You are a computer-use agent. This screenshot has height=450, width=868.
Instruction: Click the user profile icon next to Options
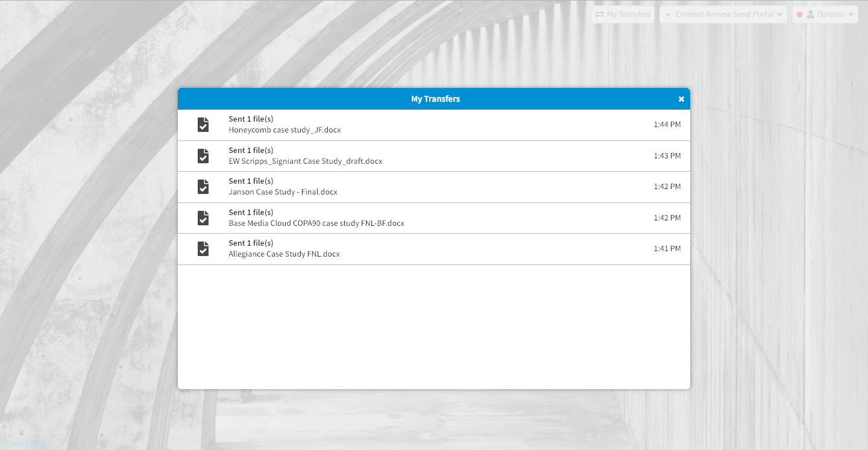coord(811,14)
